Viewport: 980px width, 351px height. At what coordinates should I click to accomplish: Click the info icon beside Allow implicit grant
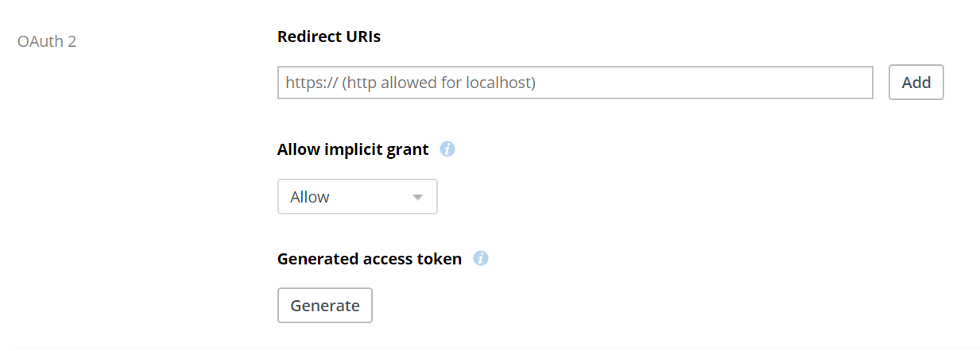point(447,149)
